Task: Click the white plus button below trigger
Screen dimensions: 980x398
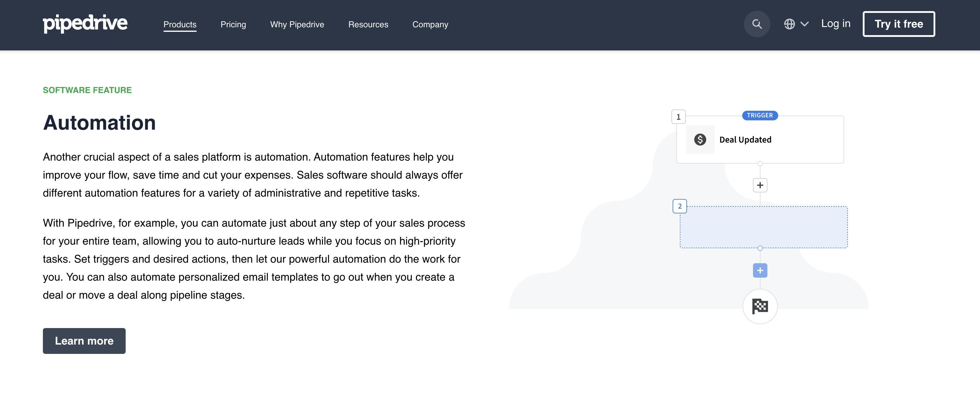Action: [x=760, y=185]
